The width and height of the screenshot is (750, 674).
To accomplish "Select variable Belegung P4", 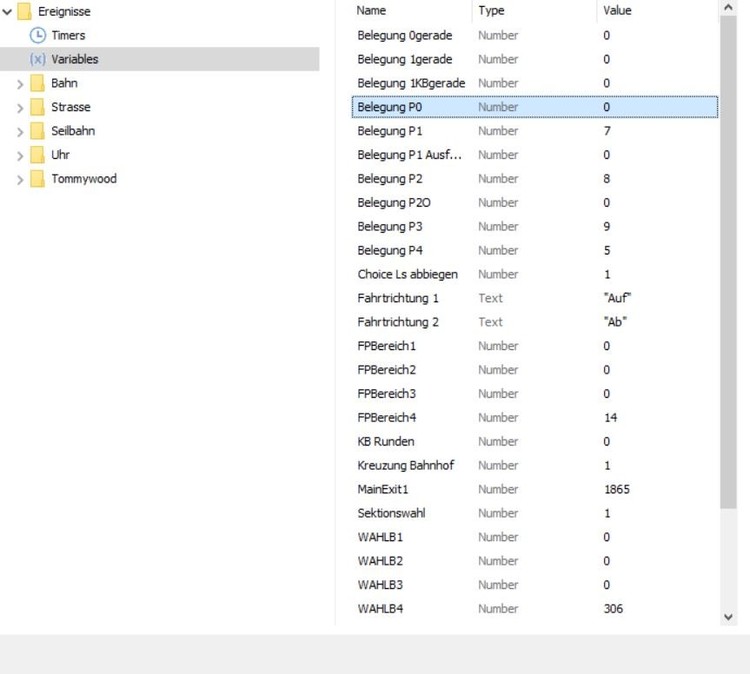I will click(x=390, y=251).
